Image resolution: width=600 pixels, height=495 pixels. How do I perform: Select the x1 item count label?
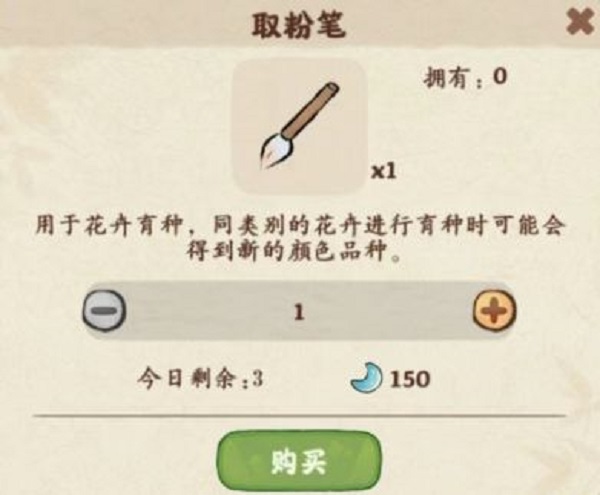pyautogui.click(x=384, y=172)
